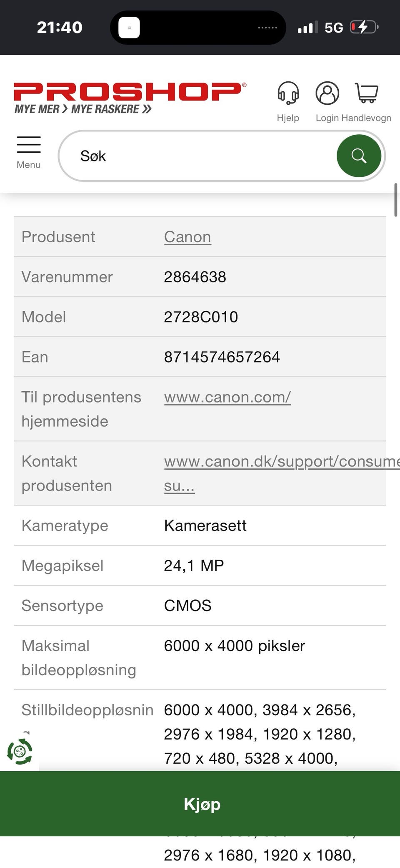Screen dimensions: 400x868
Task: Tap the green search magnifier button
Action: click(x=359, y=156)
